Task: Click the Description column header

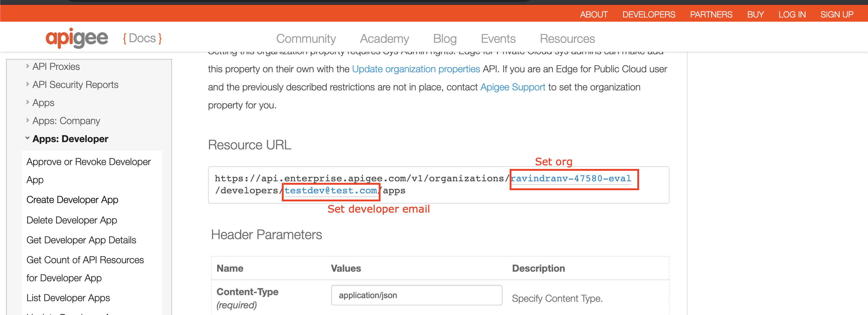Action: coord(538,268)
